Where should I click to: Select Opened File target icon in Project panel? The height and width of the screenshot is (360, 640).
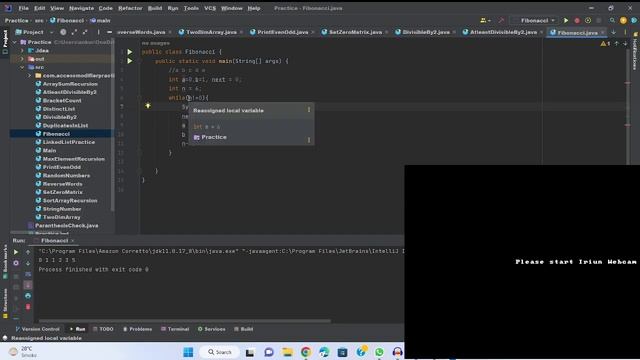pos(63,32)
